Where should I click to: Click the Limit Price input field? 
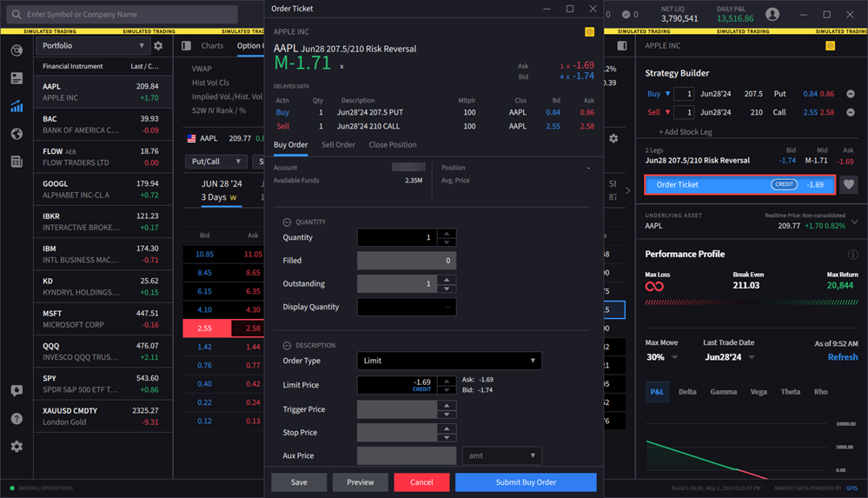click(397, 385)
